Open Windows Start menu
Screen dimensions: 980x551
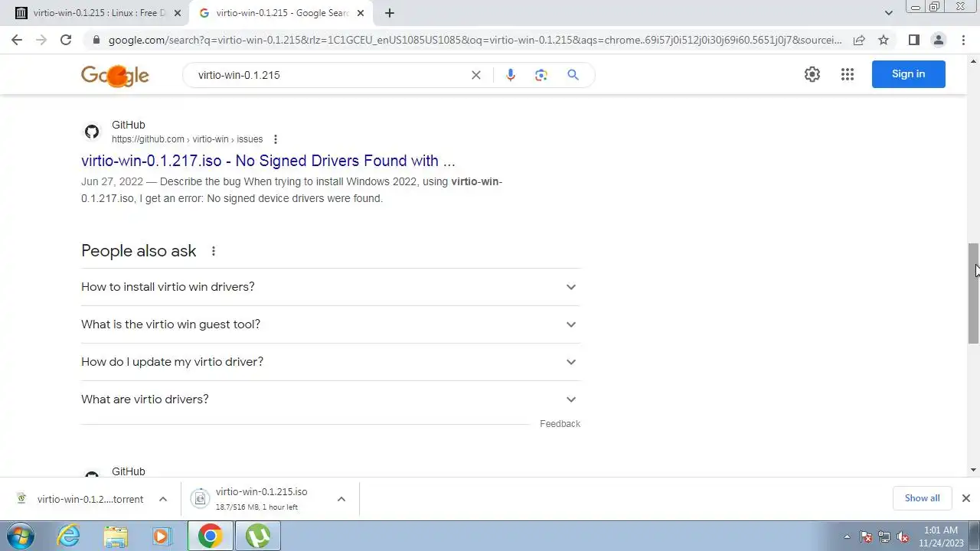20,536
